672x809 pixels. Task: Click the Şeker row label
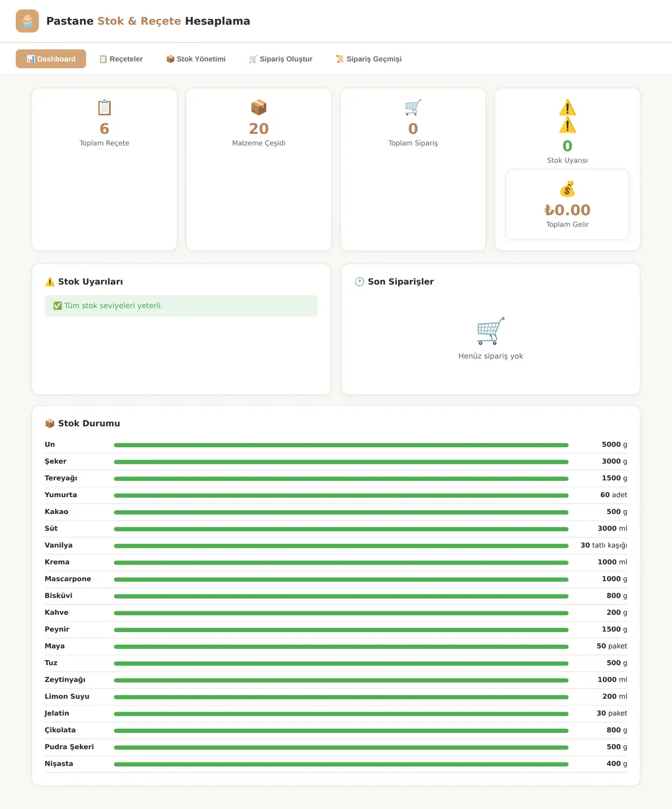click(x=55, y=461)
